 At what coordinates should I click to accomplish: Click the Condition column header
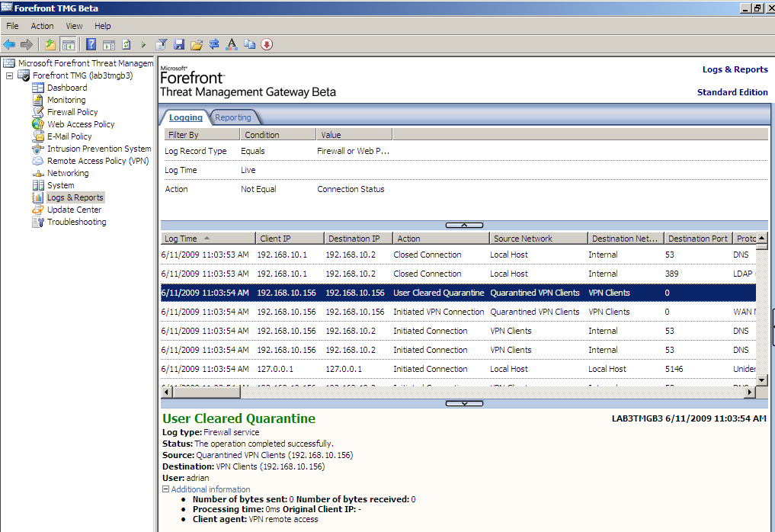[278, 134]
